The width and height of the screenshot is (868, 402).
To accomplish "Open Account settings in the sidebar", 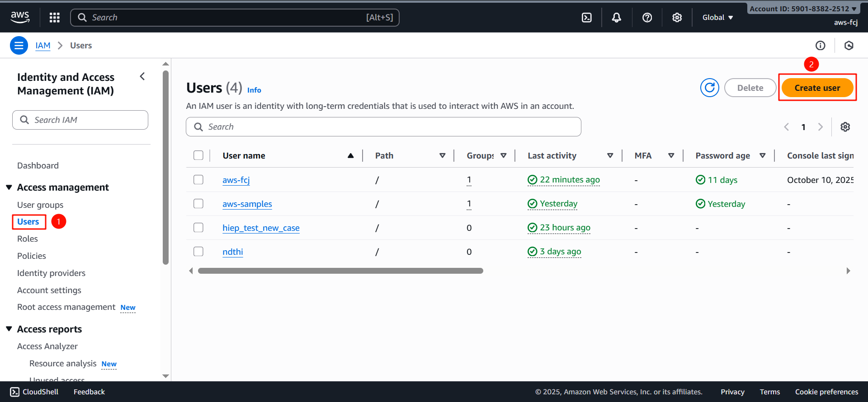I will [49, 290].
